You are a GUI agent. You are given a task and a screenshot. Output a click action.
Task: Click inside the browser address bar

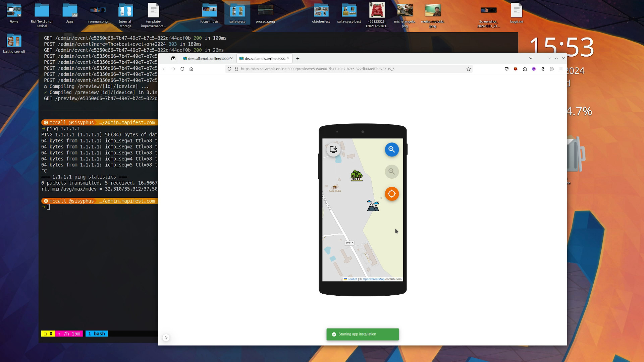(x=335, y=69)
